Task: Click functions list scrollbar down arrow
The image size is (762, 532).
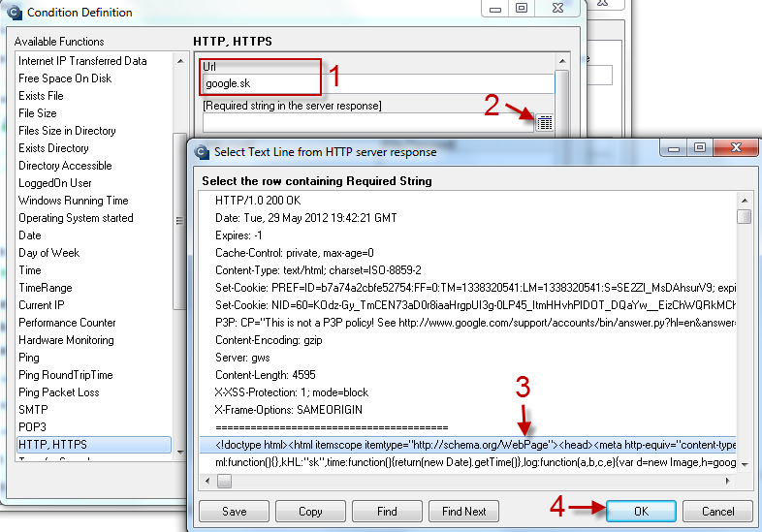Action: coord(180,452)
